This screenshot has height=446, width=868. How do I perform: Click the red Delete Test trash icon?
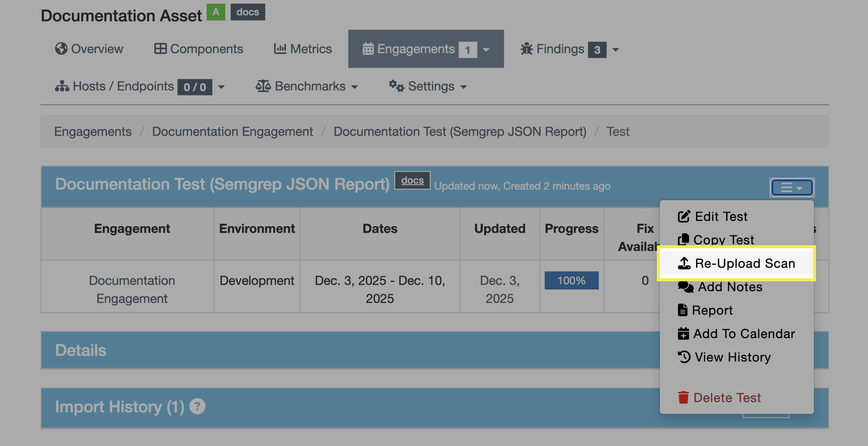click(x=683, y=398)
